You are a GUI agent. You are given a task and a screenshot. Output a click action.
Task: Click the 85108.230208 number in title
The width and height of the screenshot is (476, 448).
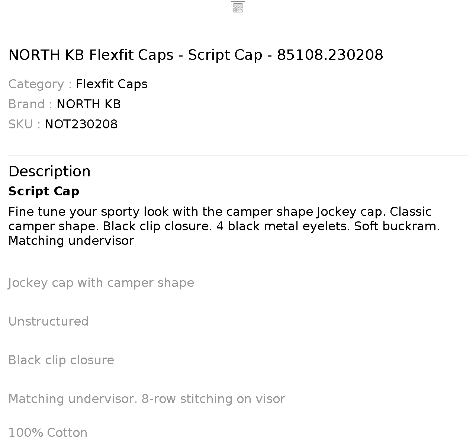point(330,55)
